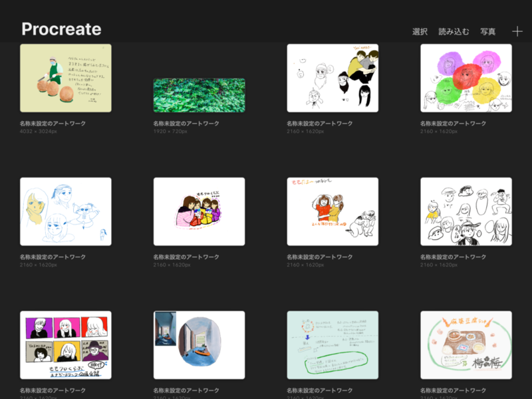Viewport: 532px width, 399px height.
Task: Tap the title under the green leaves artwork
Action: [x=186, y=124]
